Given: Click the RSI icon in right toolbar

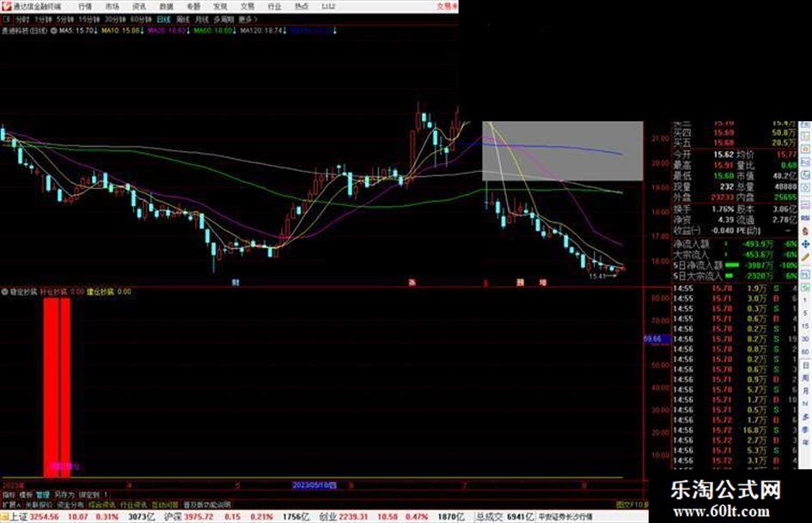Looking at the screenshot, I should click(805, 218).
